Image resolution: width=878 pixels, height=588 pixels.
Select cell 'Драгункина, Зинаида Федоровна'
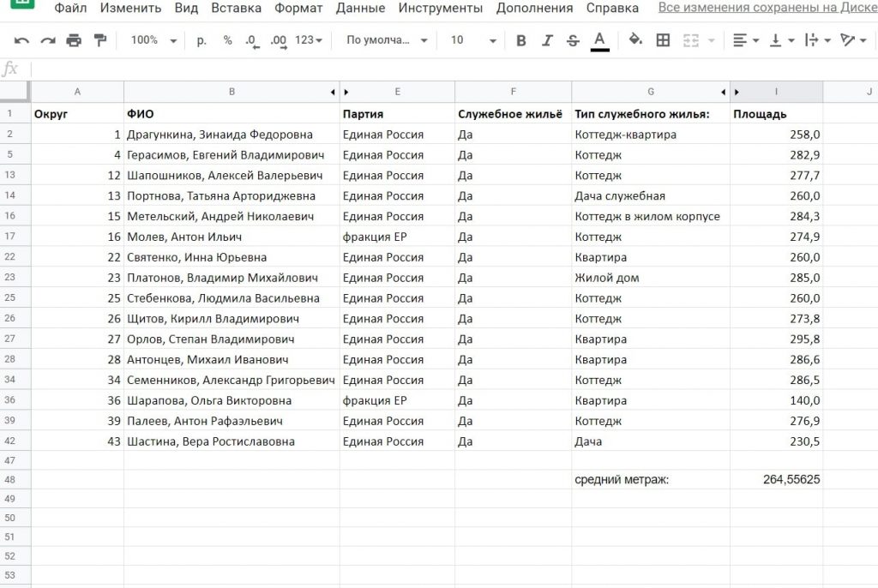click(x=232, y=135)
